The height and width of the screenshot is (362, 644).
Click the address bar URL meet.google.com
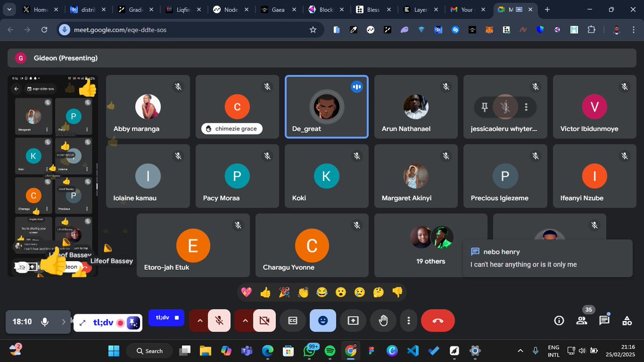(x=120, y=30)
